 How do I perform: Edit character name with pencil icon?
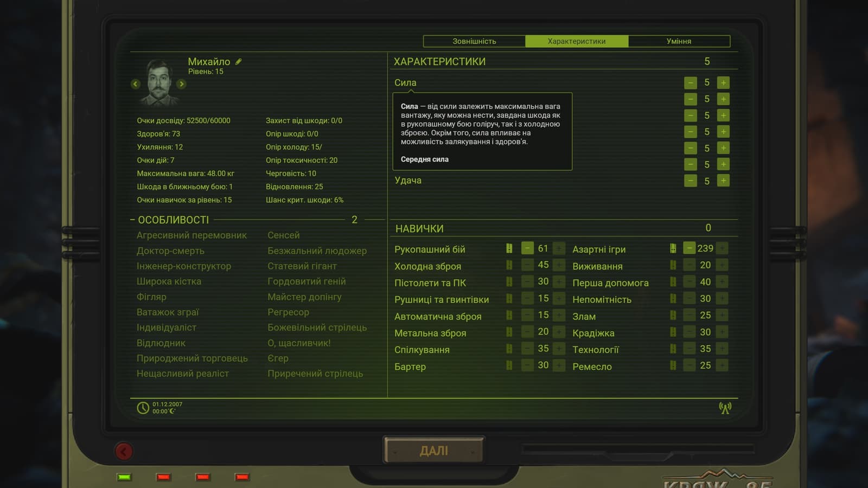(238, 62)
